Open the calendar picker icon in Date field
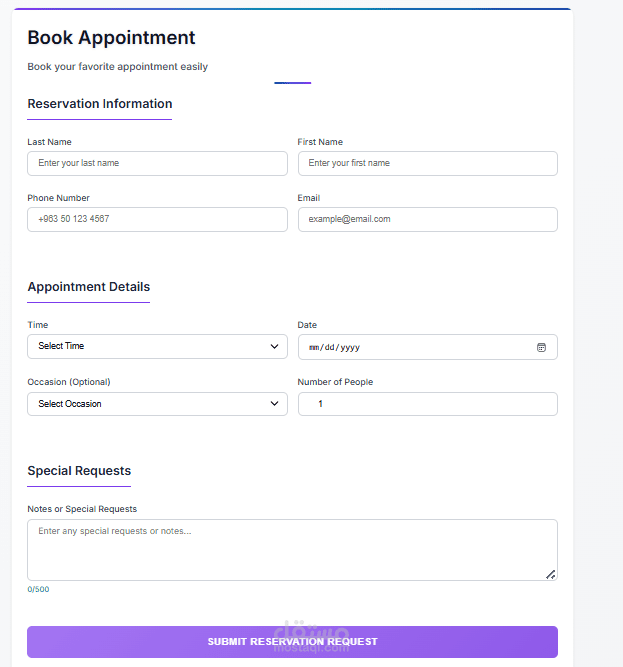This screenshot has width=623, height=667. 541,347
